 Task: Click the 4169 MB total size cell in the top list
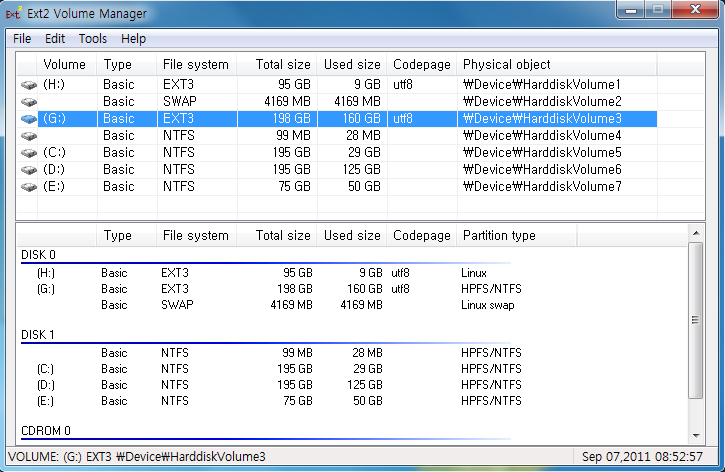point(287,102)
